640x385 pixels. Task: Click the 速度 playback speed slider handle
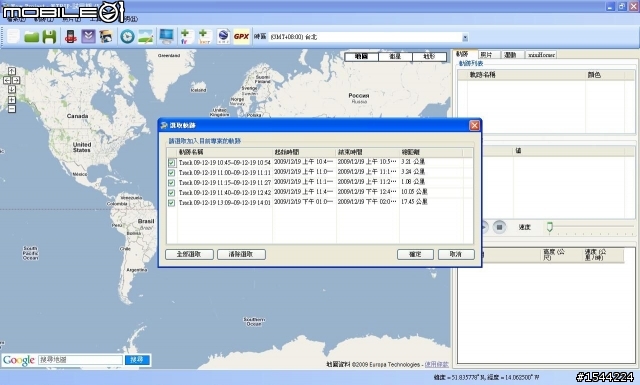550,227
